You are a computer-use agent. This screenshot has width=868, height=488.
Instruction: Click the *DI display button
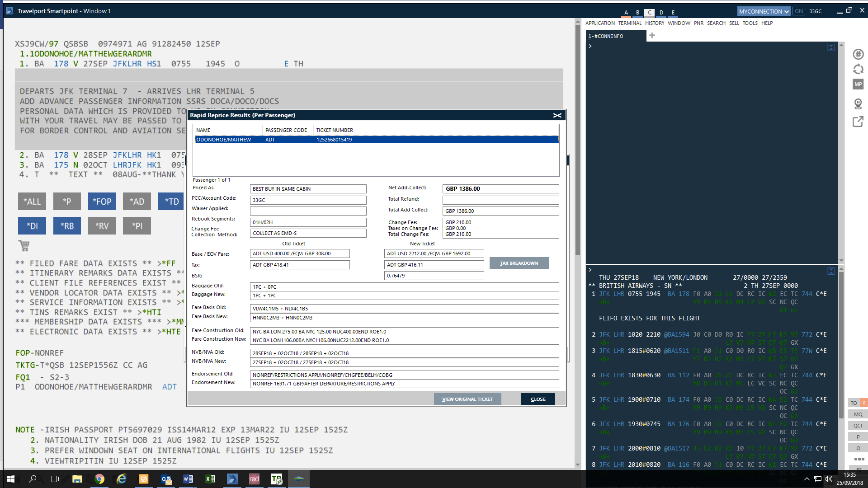click(x=32, y=226)
